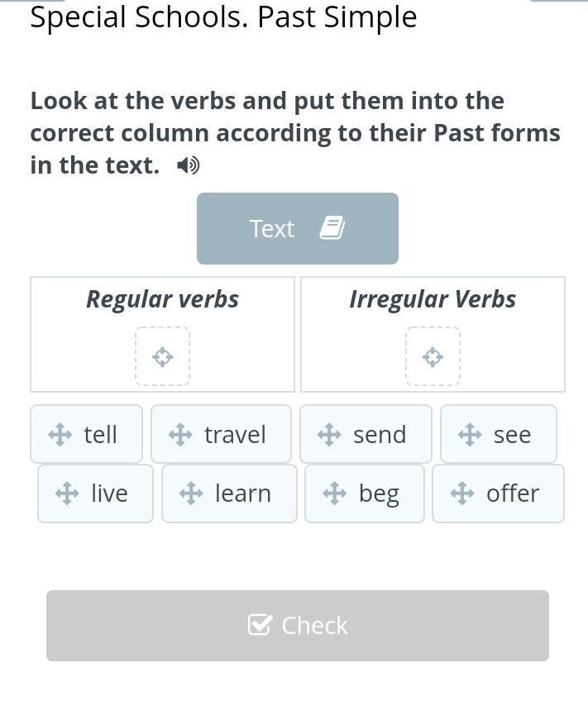Choose the 'beg' verb tile
Image resolution: width=588 pixels, height=701 pixels.
[365, 494]
